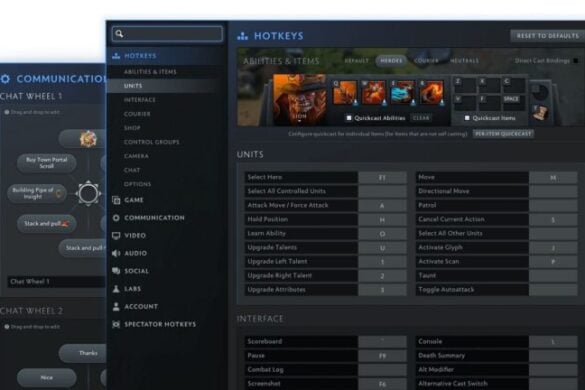Click the empty Taunt keybind box

[x=553, y=276]
